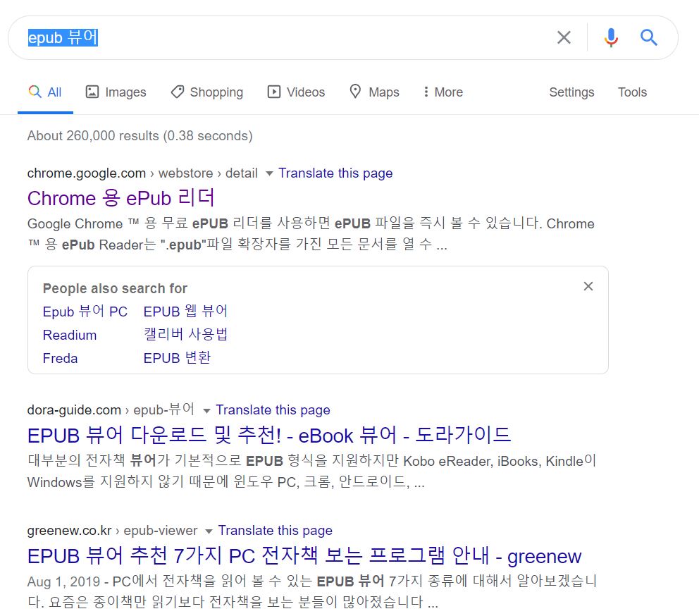This screenshot has height=616, width=699.
Task: Search for Readium suggestion
Action: coord(70,335)
